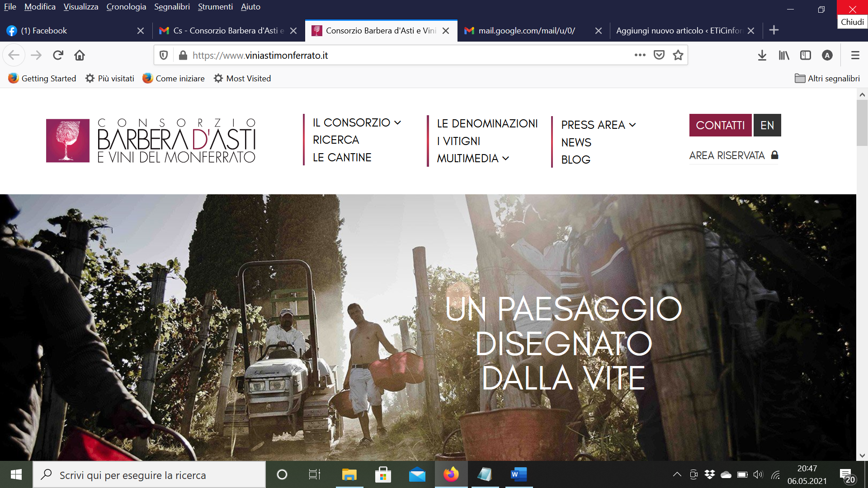The width and height of the screenshot is (868, 488).
Task: Open the Segnalibri menu
Action: 172,7
